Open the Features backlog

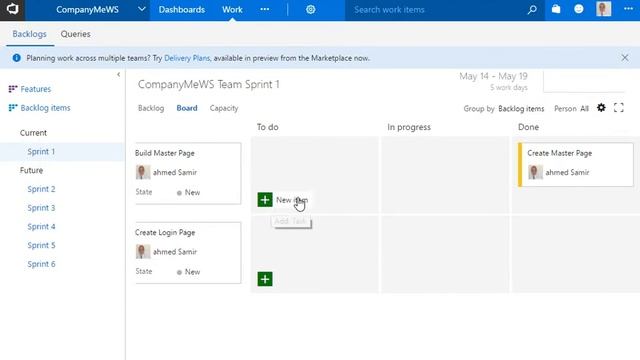click(x=36, y=89)
